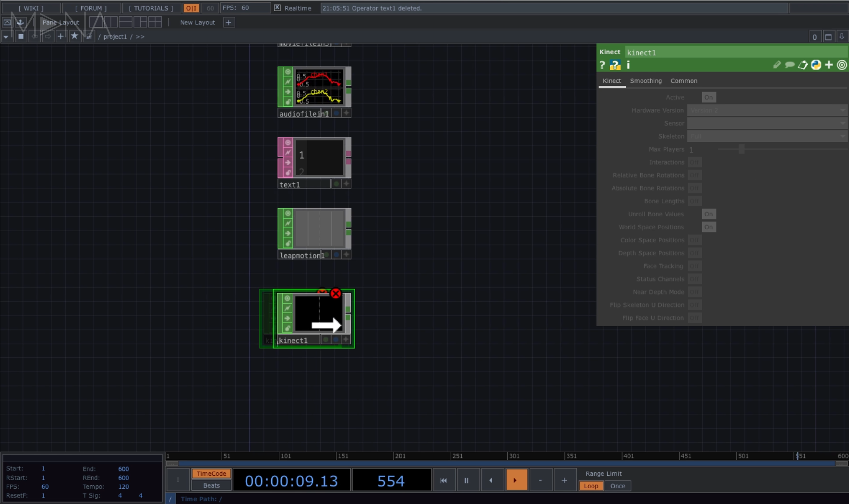Toggle the Interactions parameter switch

[x=694, y=163]
